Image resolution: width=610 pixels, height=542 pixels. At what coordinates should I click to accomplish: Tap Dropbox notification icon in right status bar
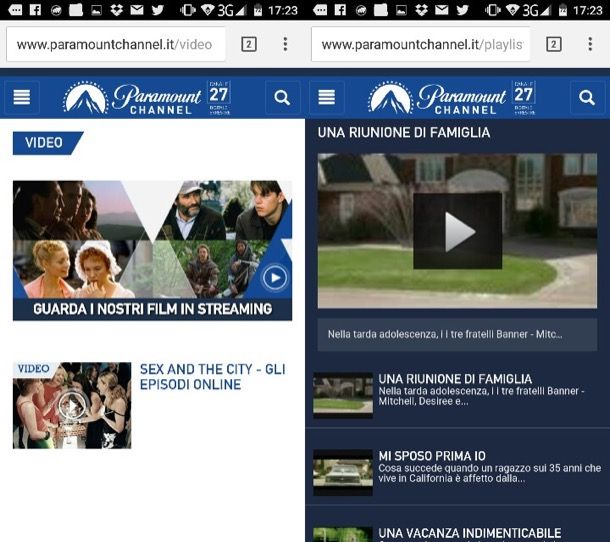coord(422,10)
